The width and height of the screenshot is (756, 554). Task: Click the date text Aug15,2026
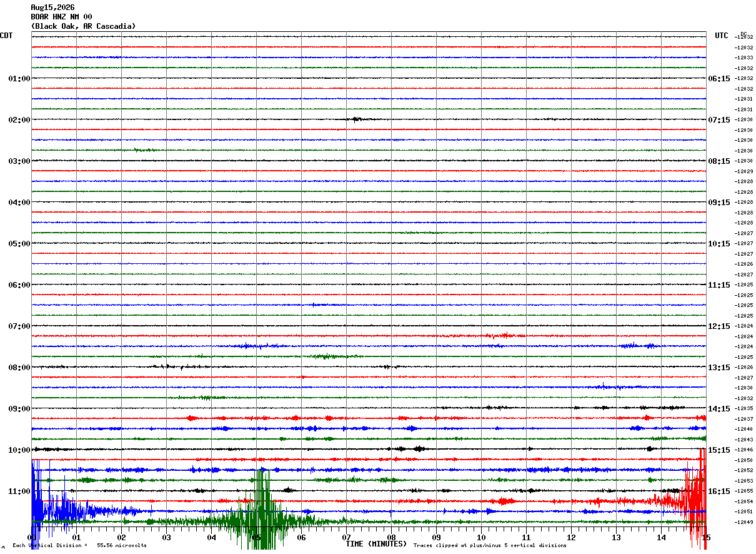(52, 8)
